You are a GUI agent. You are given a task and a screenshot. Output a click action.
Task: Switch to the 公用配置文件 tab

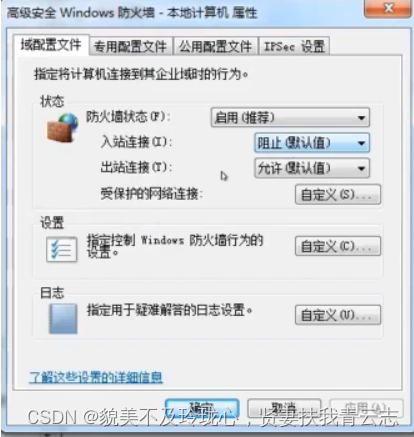coord(215,46)
